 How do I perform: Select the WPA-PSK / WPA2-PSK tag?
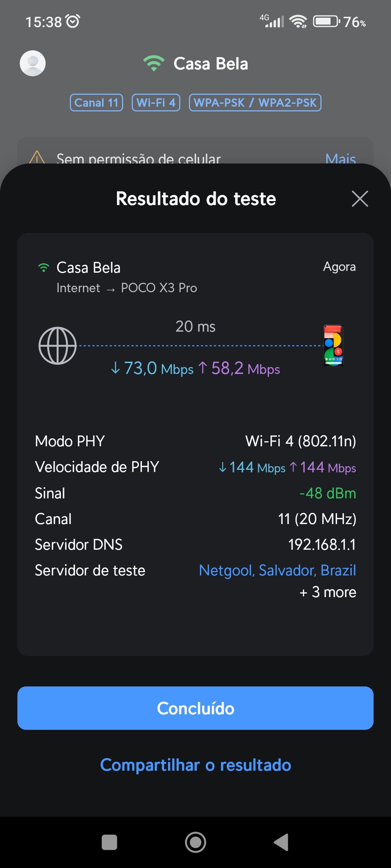[255, 103]
